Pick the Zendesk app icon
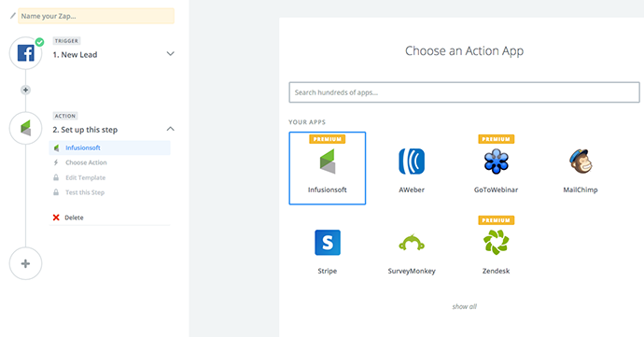Image resolution: width=644 pixels, height=337 pixels. 497,243
